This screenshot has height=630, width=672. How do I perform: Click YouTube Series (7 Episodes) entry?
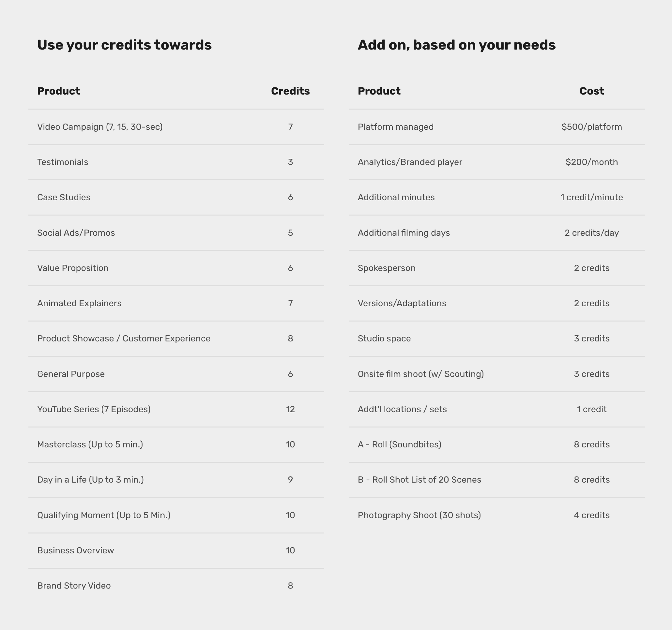(94, 409)
